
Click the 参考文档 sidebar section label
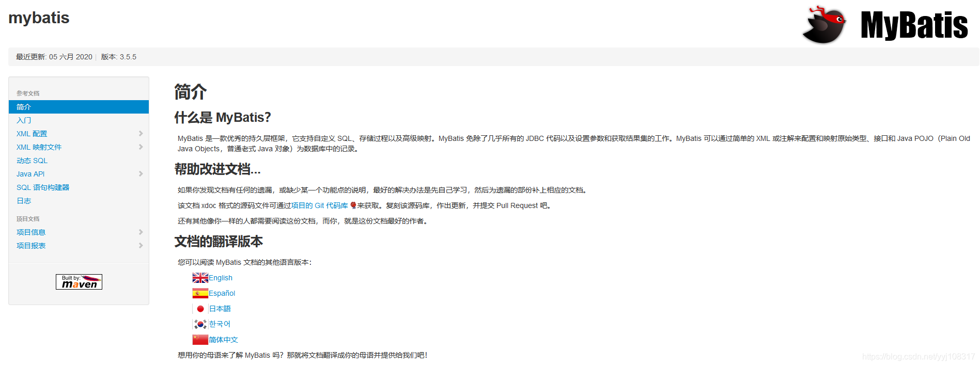point(28,93)
